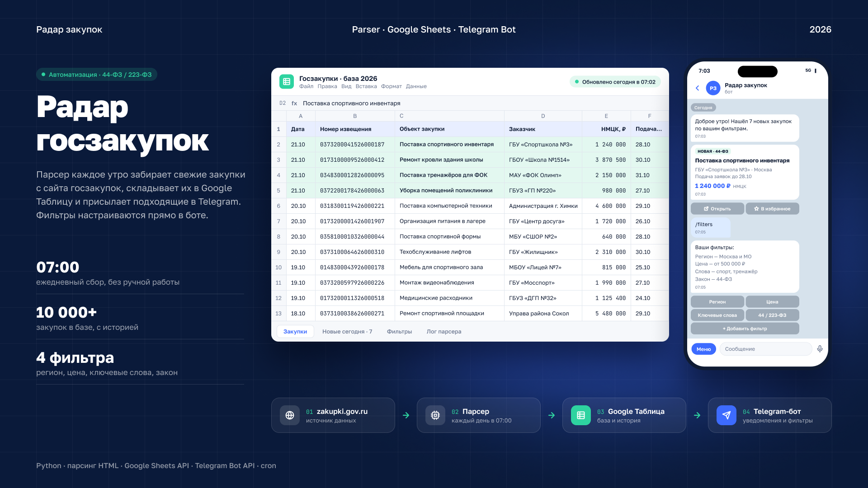Click the green spreadsheet icon beside Госзакупки title
868x488 pixels.
coord(287,82)
